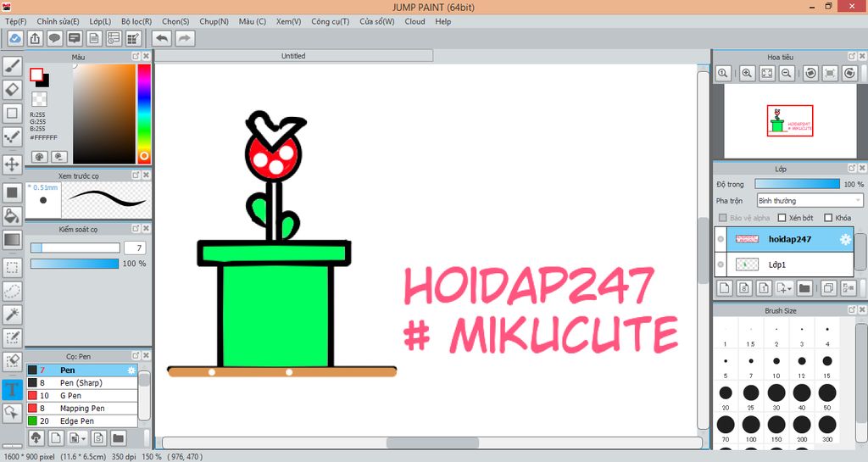868x462 pixels.
Task: Select the Move tool in the toolbox
Action: click(x=12, y=164)
